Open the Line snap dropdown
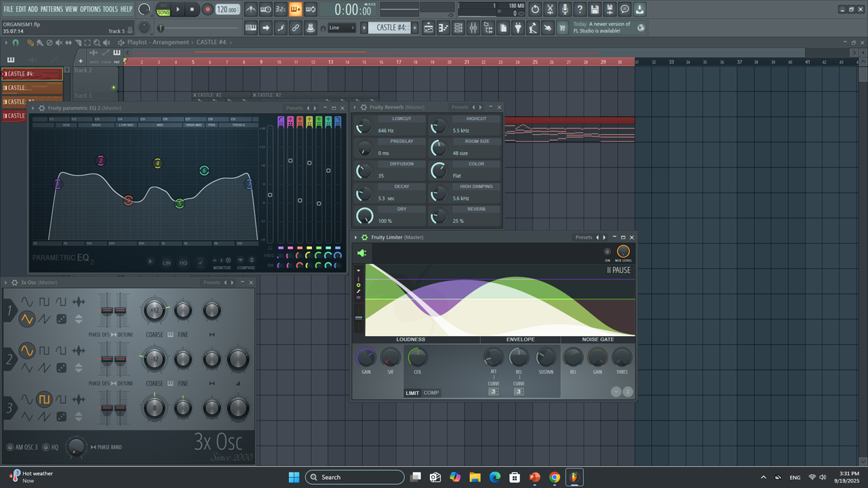868x488 pixels. pos(341,28)
